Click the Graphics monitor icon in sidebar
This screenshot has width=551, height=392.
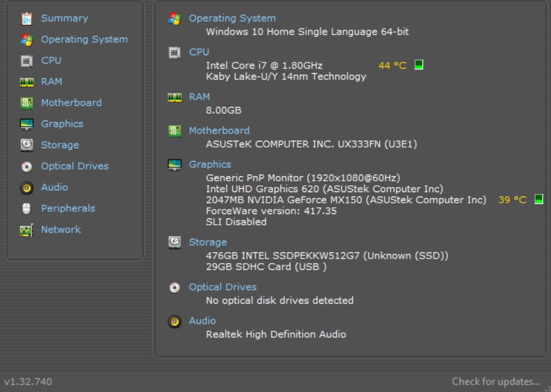point(26,124)
